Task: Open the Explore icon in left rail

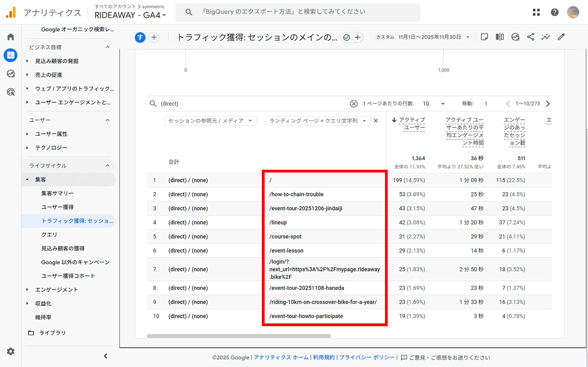Action: (x=10, y=74)
